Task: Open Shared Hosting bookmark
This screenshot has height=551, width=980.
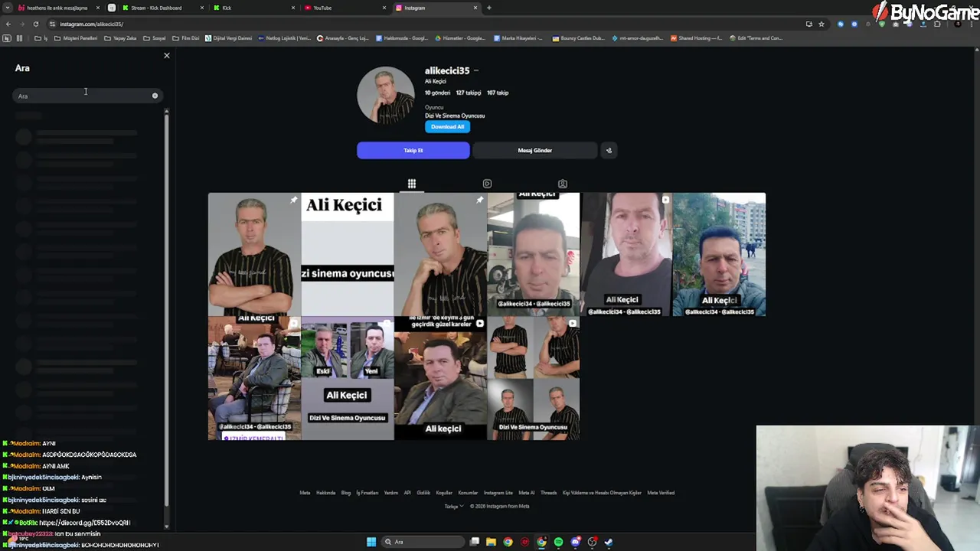Action: click(697, 38)
